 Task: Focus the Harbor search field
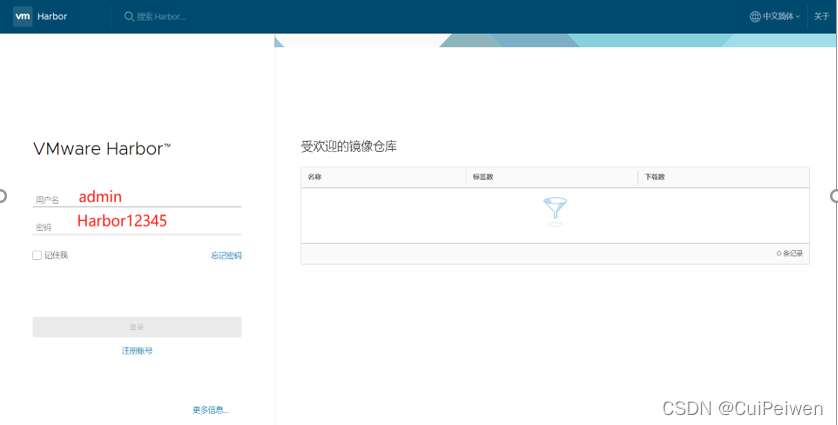pyautogui.click(x=161, y=17)
